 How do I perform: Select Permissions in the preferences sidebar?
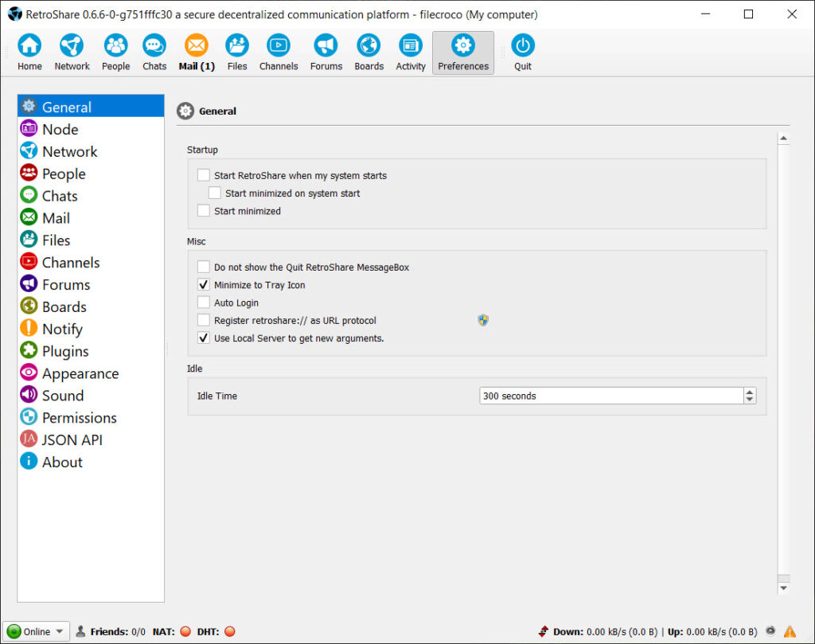[91, 417]
